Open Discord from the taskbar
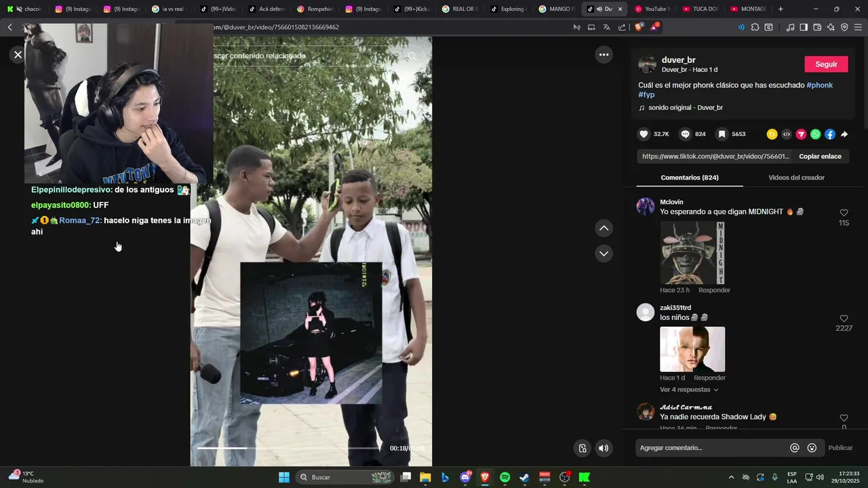The height and width of the screenshot is (488, 868). [x=465, y=477]
